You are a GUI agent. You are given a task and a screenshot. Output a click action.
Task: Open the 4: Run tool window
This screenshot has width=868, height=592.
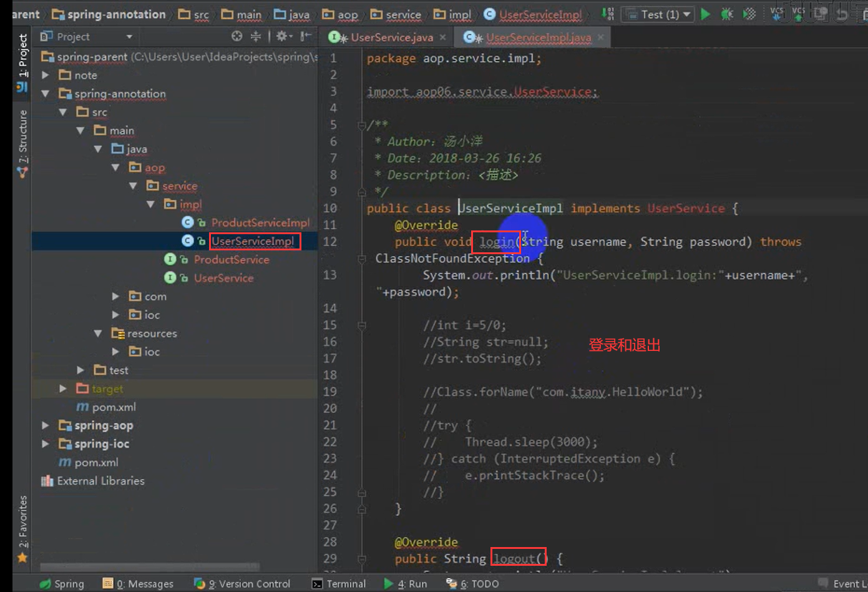tap(406, 584)
